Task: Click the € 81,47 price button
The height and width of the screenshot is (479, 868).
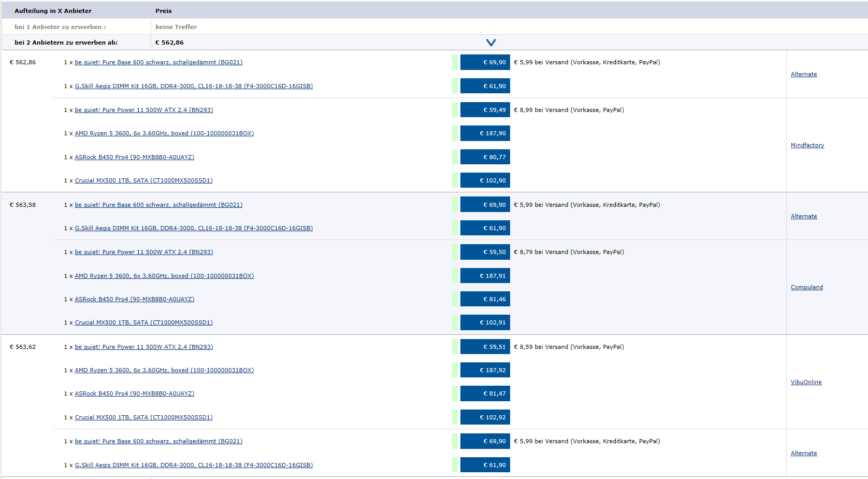Action: tap(485, 393)
